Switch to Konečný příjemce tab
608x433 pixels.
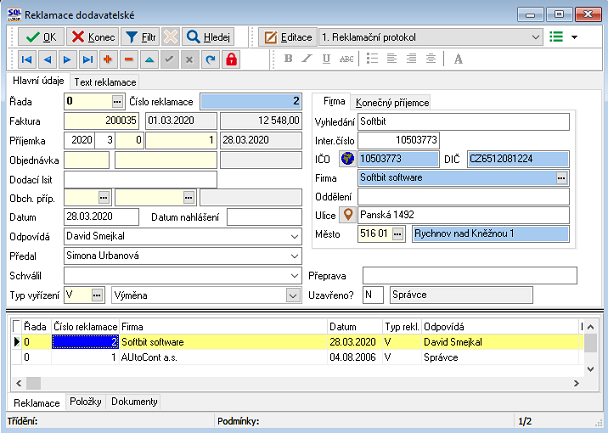[392, 103]
